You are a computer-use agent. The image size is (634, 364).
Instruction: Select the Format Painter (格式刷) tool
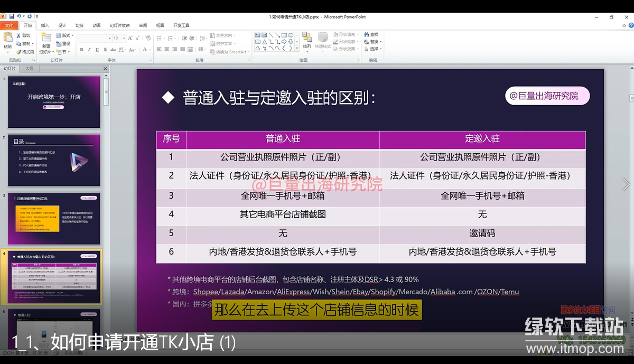coord(25,52)
